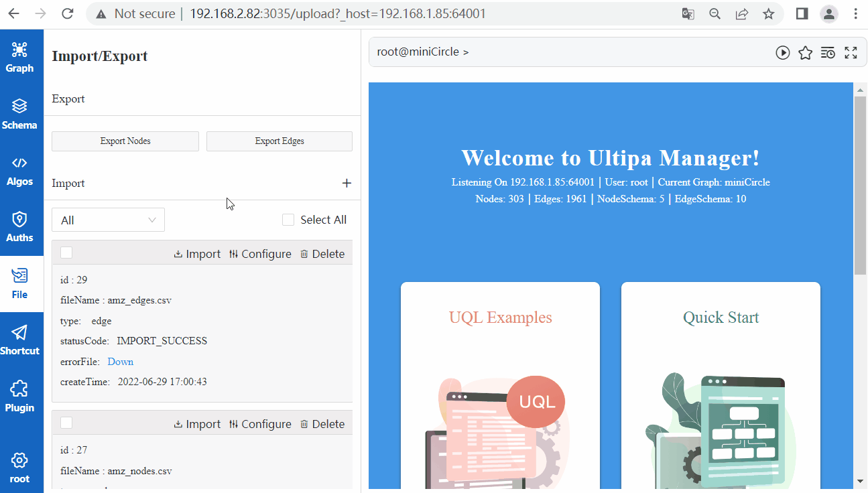The height and width of the screenshot is (493, 868).
Task: Check the amz_edges.csv record checkbox
Action: click(x=66, y=253)
